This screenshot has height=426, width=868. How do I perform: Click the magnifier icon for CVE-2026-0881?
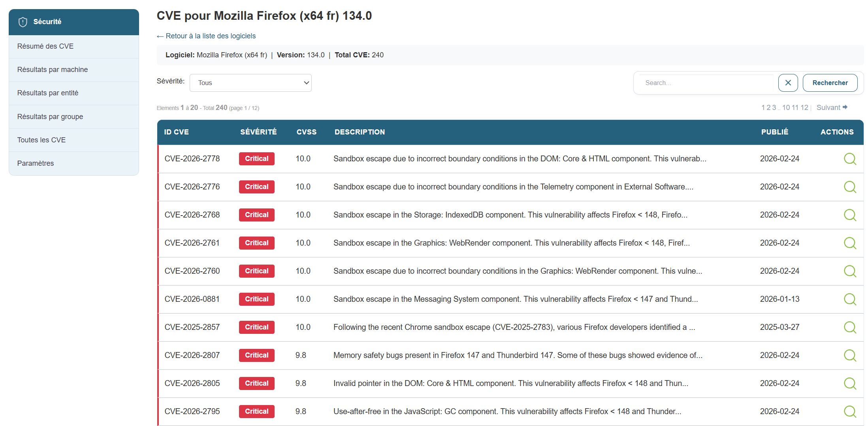click(x=849, y=299)
